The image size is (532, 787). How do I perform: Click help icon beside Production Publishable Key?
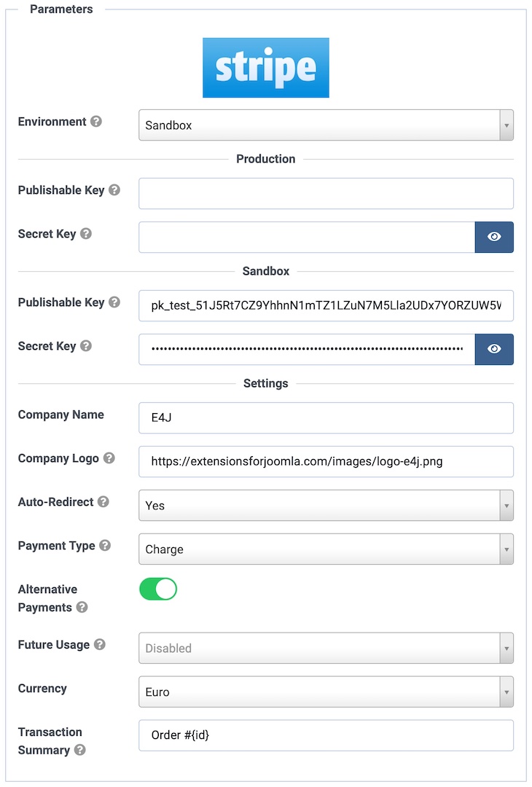tap(114, 190)
